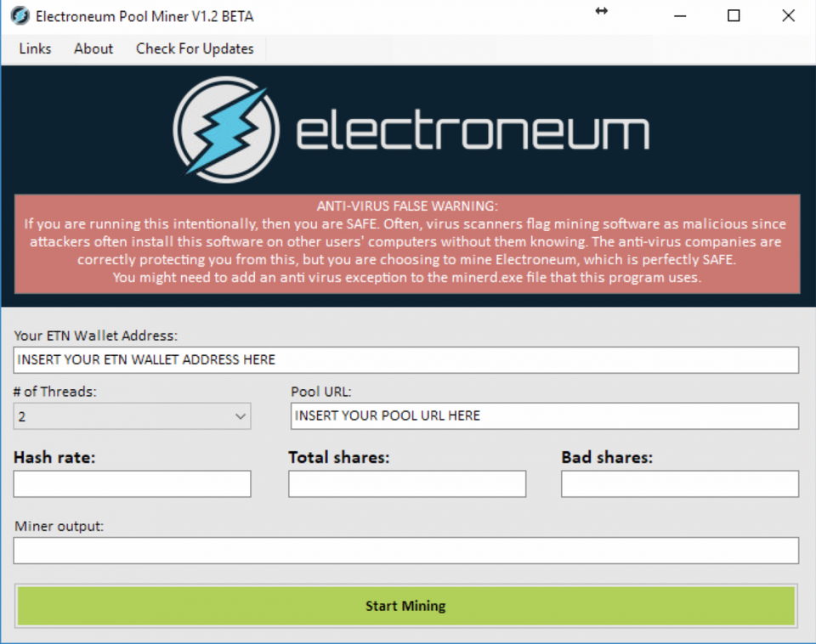Click the ANTI-VIRUS FALSE WARNING heading

tap(407, 206)
